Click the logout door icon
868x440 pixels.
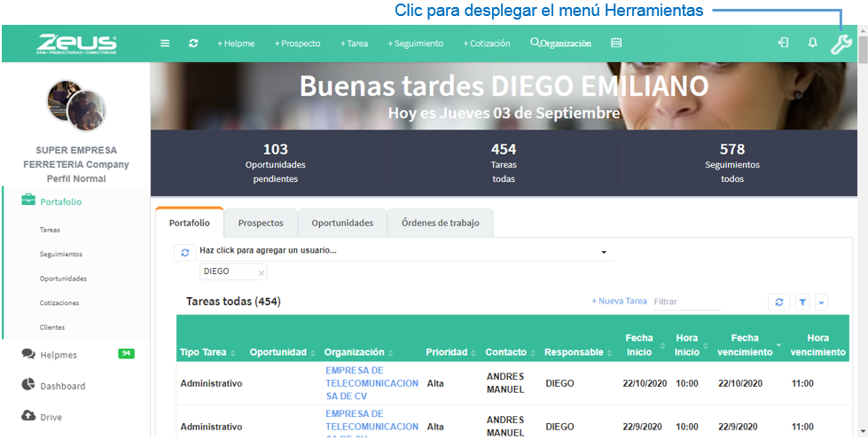point(783,43)
